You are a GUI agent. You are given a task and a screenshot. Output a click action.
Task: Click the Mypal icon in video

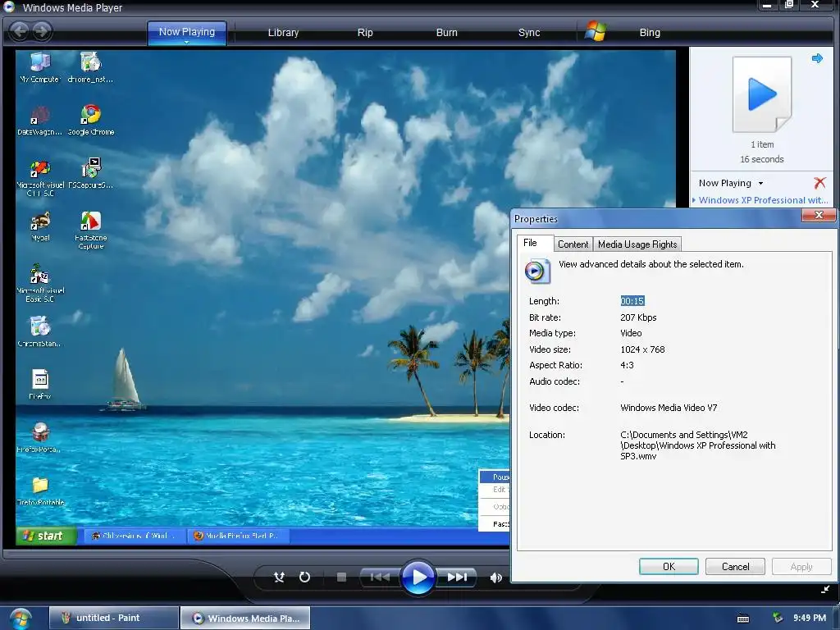coord(40,226)
